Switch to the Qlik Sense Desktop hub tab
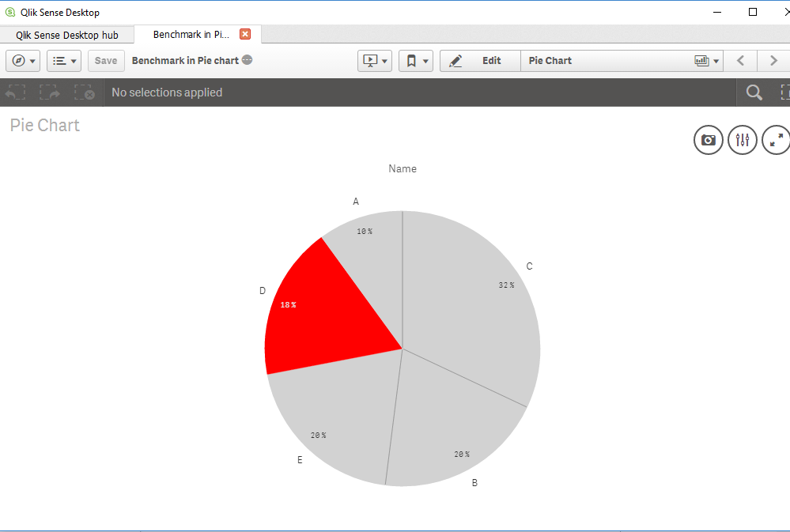 (66, 34)
